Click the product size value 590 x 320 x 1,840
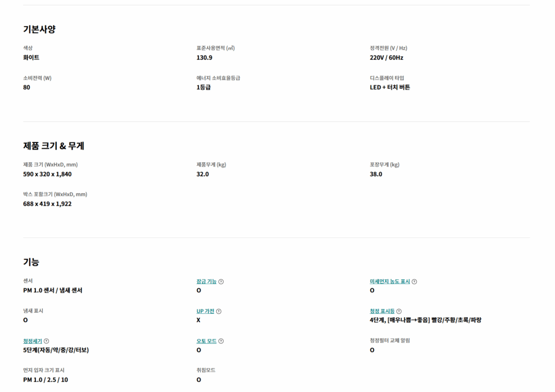The height and width of the screenshot is (392, 555). coord(47,174)
